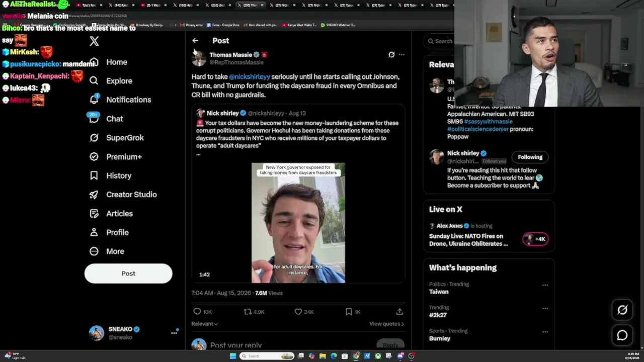Click the white Post button
The height and width of the screenshot is (362, 644).
128,274
